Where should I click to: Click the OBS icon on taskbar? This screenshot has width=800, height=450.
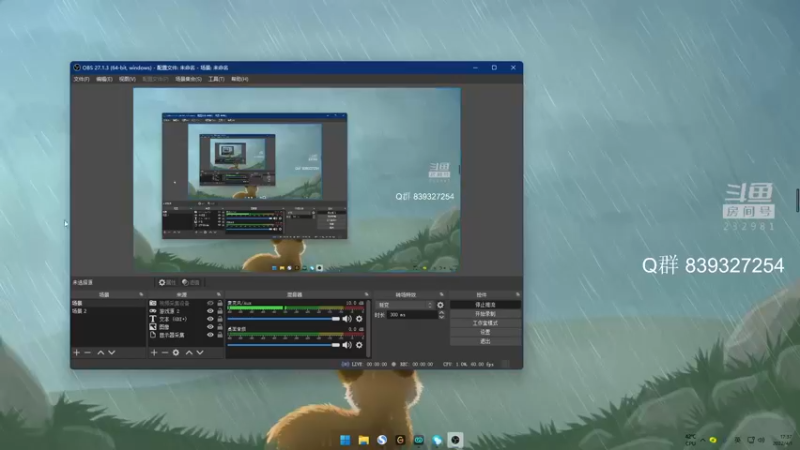455,440
